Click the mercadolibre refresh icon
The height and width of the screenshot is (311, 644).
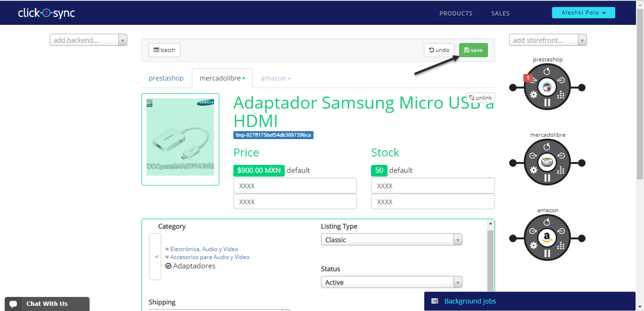(547, 147)
